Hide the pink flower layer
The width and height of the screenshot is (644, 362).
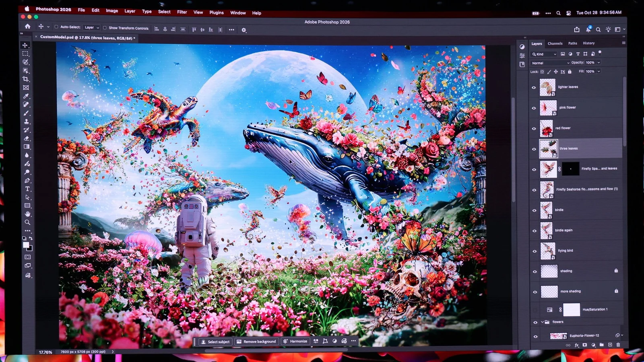[x=534, y=108]
